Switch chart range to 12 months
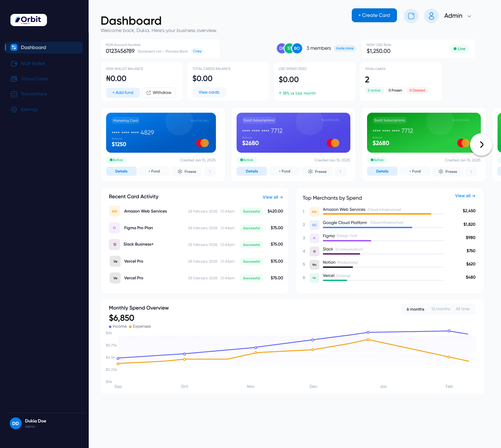501x448 pixels. coord(440,309)
